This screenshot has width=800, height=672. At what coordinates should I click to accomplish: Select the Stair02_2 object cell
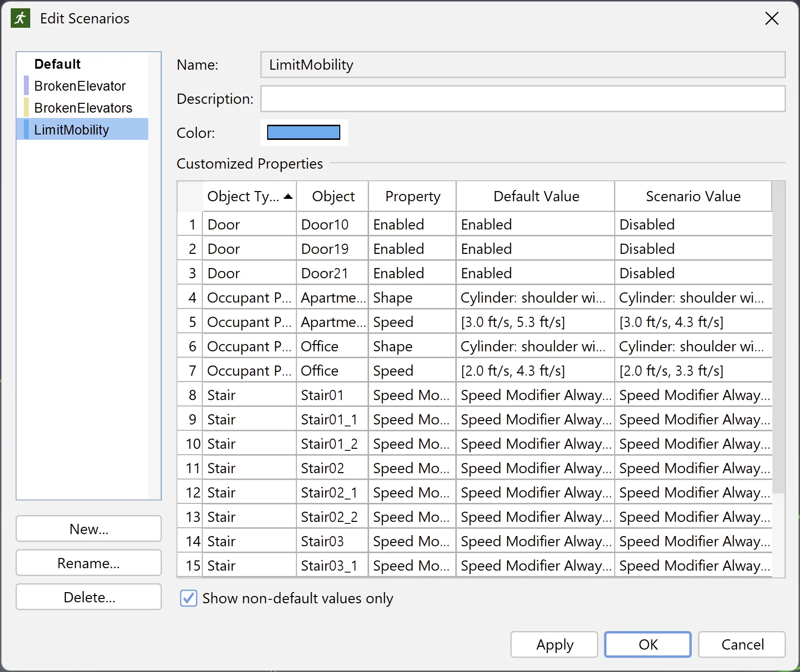332,517
